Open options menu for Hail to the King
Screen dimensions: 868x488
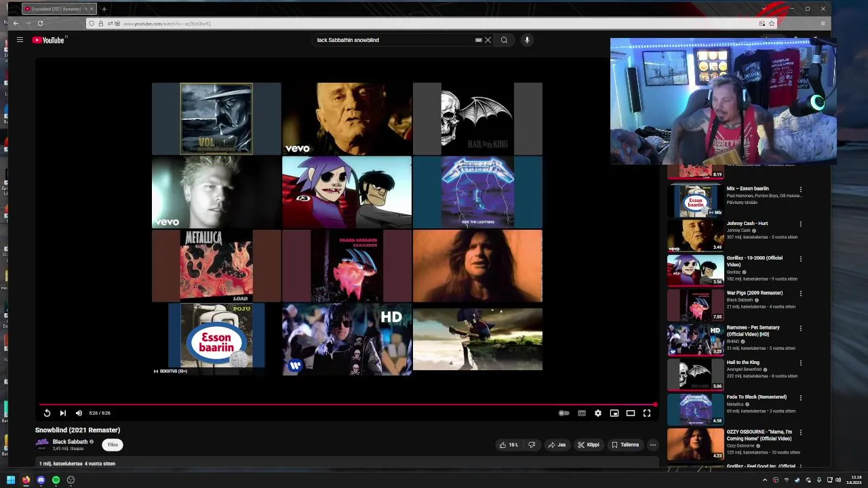[x=800, y=363]
